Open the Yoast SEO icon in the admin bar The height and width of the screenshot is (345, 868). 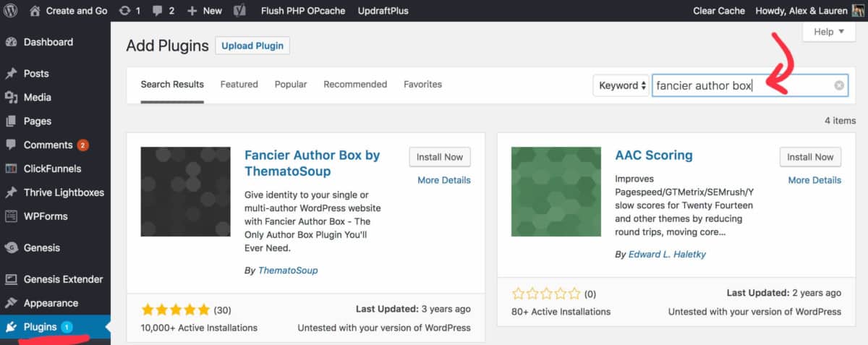pyautogui.click(x=239, y=11)
